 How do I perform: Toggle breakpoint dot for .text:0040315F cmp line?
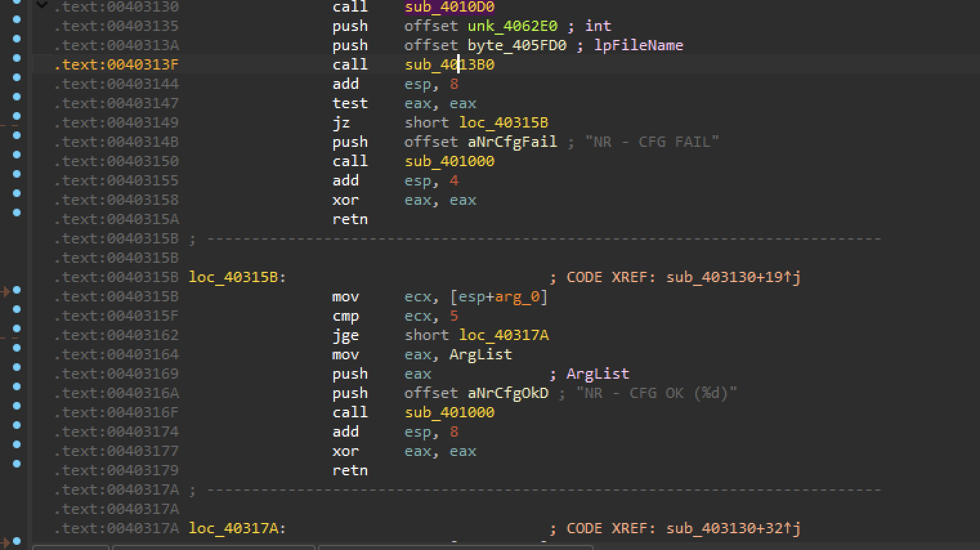coord(17,309)
